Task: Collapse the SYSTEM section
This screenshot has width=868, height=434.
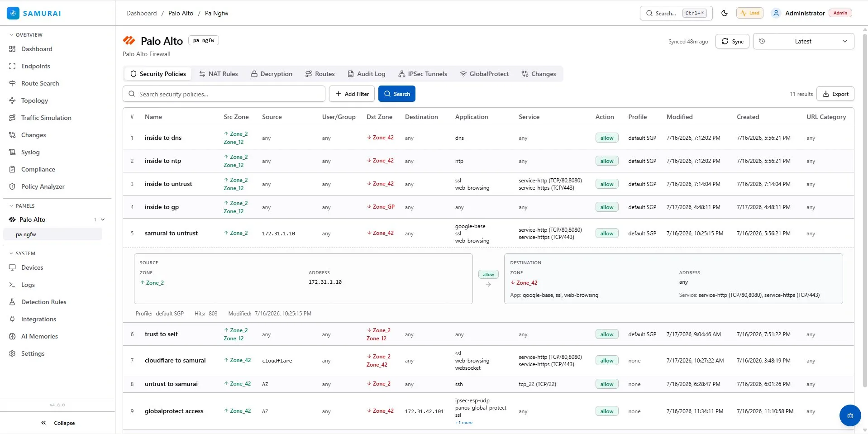Action: (23, 253)
